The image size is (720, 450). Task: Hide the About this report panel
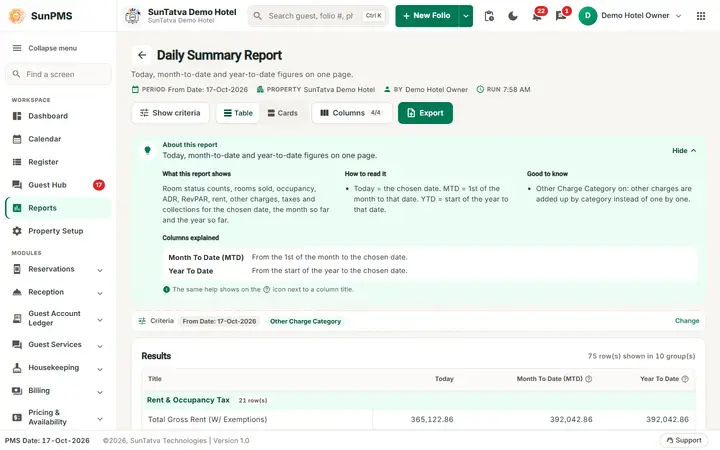coord(684,151)
